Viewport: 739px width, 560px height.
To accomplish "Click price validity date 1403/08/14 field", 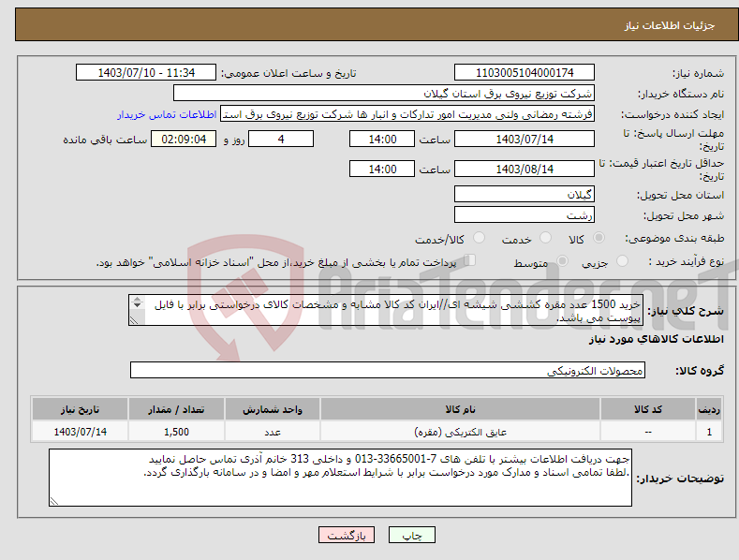I will click(x=525, y=169).
